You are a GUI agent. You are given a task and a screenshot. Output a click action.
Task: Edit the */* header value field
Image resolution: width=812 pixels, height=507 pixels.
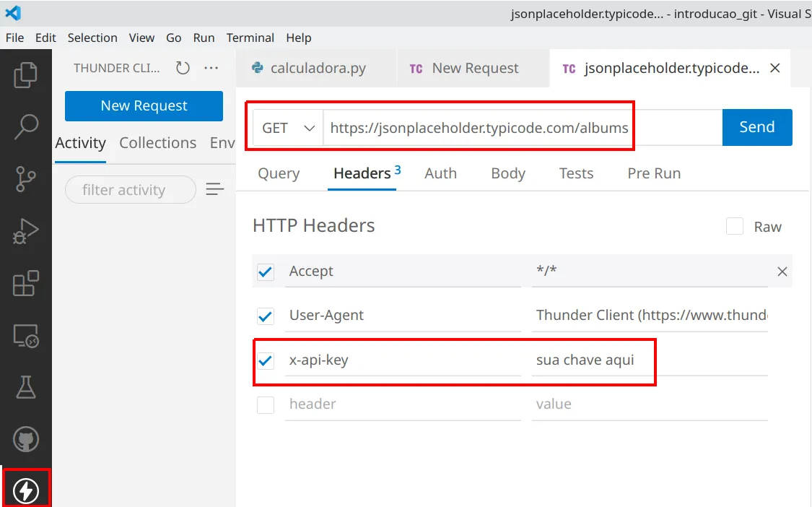pos(650,271)
